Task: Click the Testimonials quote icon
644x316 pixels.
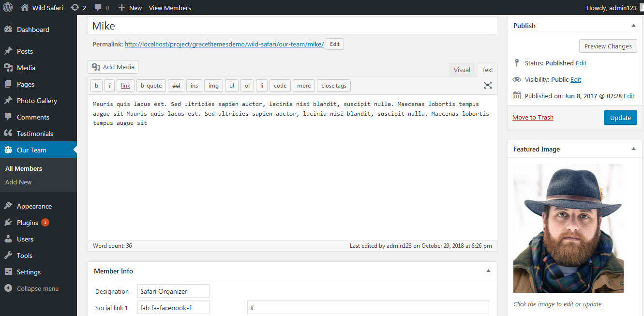Action: click(x=8, y=134)
